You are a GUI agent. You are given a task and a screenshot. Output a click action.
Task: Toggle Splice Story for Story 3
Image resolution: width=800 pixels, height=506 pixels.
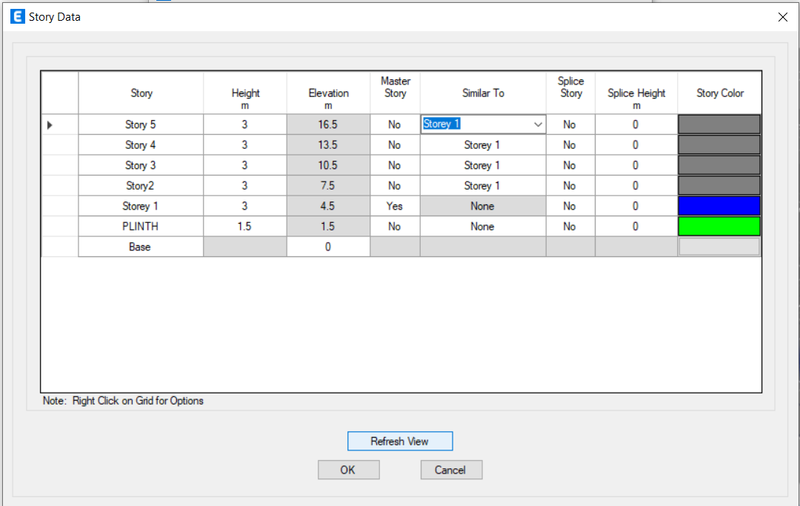[x=570, y=165]
